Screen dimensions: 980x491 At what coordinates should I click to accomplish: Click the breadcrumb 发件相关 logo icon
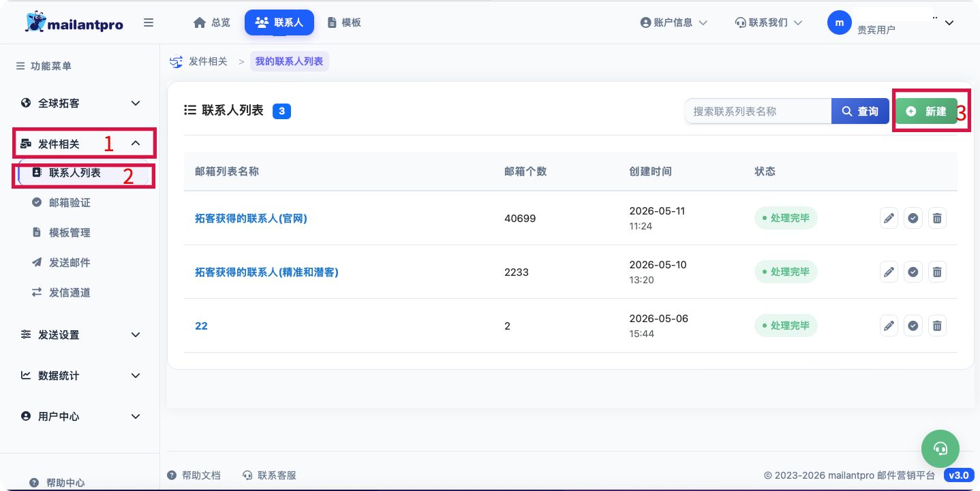click(176, 61)
